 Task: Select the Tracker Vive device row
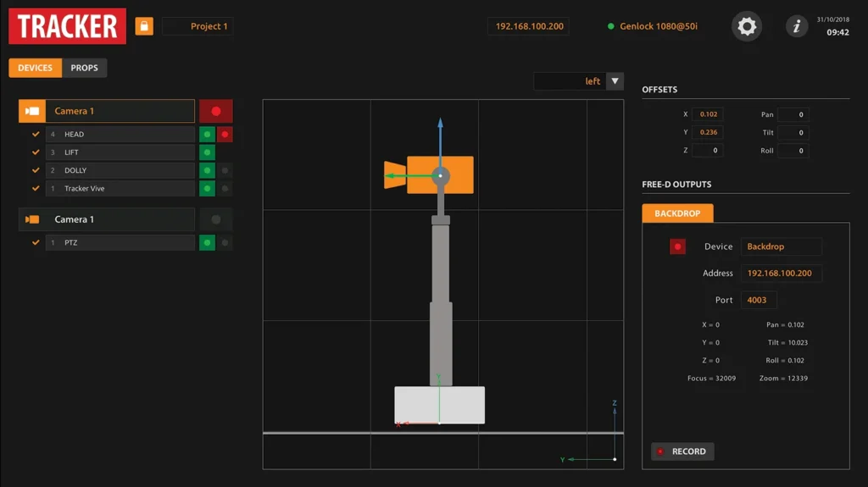click(x=120, y=189)
